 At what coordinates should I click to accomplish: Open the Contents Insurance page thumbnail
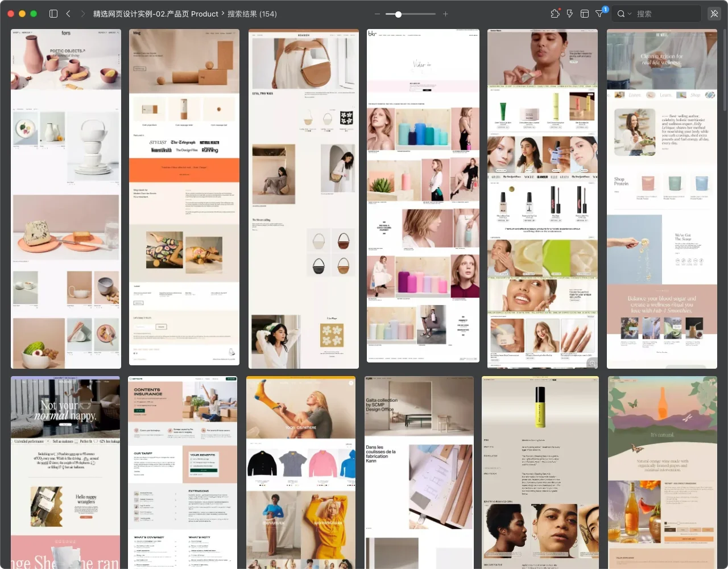coord(183,472)
